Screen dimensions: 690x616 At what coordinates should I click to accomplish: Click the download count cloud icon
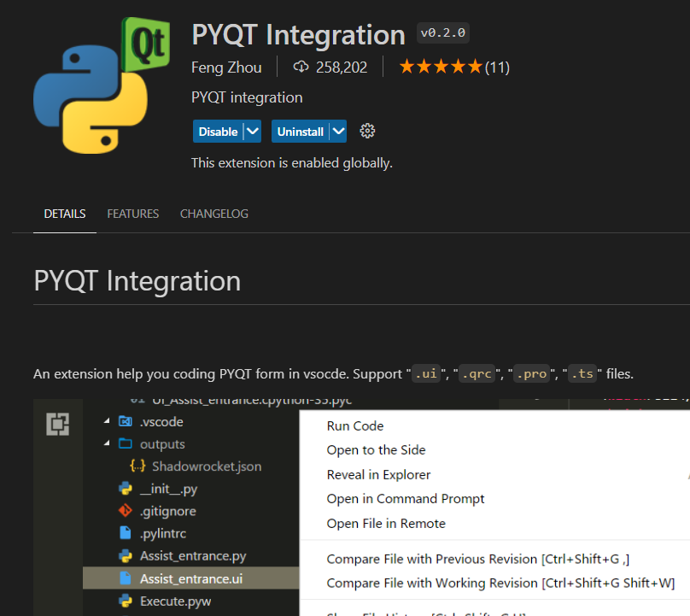[301, 67]
